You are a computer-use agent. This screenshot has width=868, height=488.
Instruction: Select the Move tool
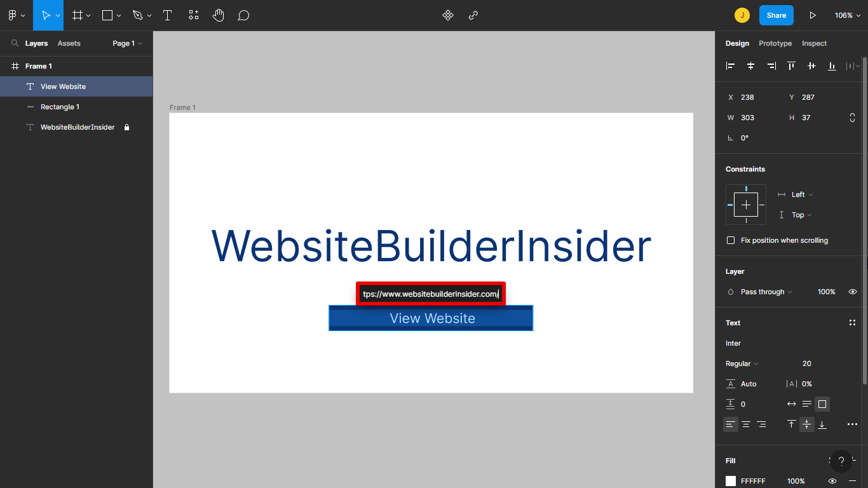(x=46, y=15)
